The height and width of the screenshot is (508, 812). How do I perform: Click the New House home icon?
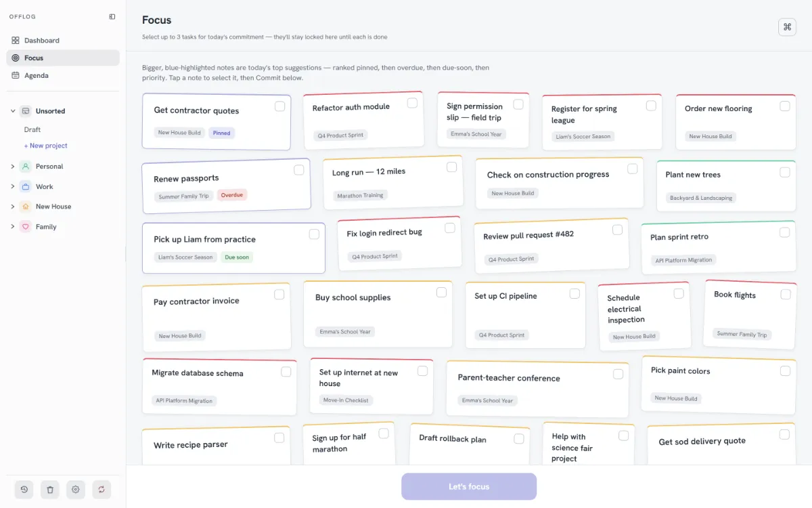[25, 207]
